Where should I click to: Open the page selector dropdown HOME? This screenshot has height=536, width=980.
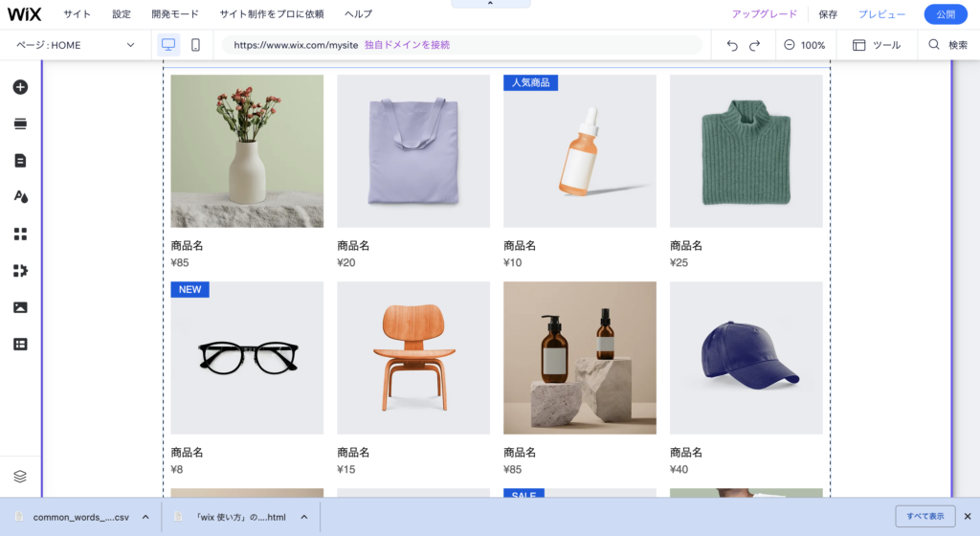76,45
